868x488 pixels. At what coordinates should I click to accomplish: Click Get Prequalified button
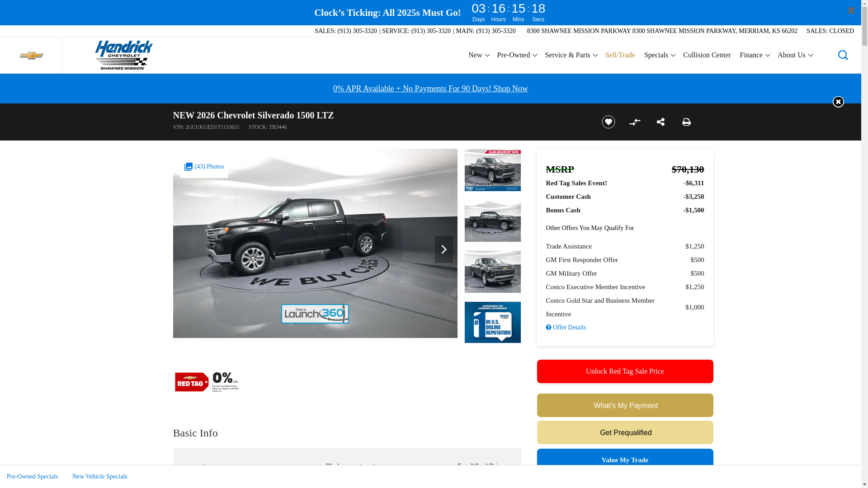point(625,432)
